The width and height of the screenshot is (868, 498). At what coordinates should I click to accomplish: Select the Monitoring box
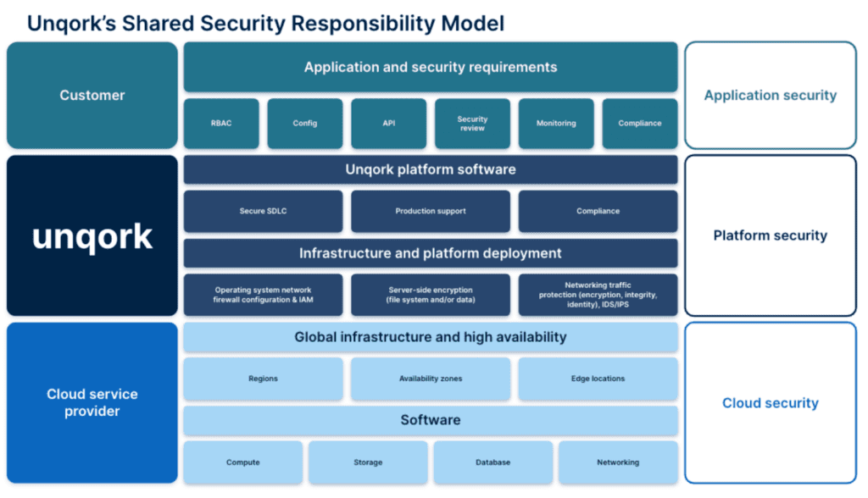point(556,124)
